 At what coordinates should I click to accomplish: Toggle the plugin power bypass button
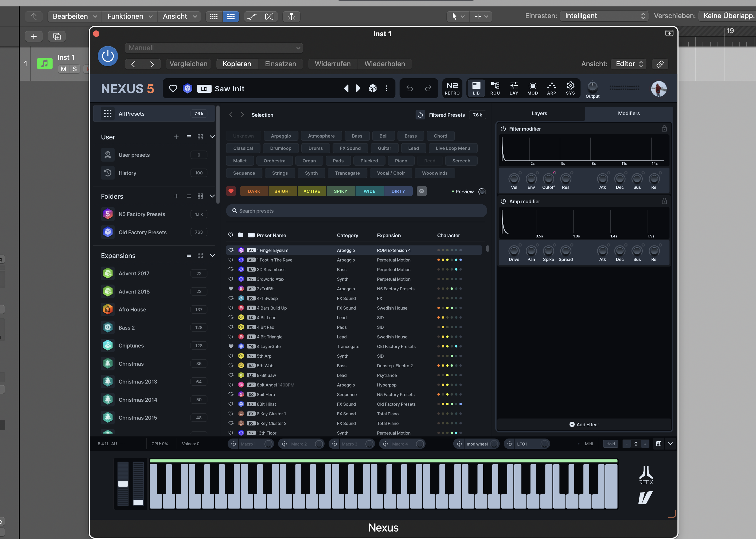[108, 56]
